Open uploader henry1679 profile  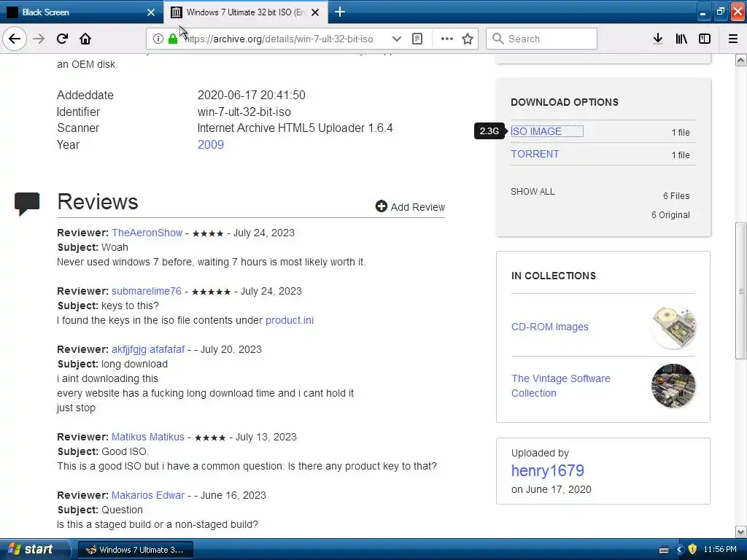[x=547, y=470]
